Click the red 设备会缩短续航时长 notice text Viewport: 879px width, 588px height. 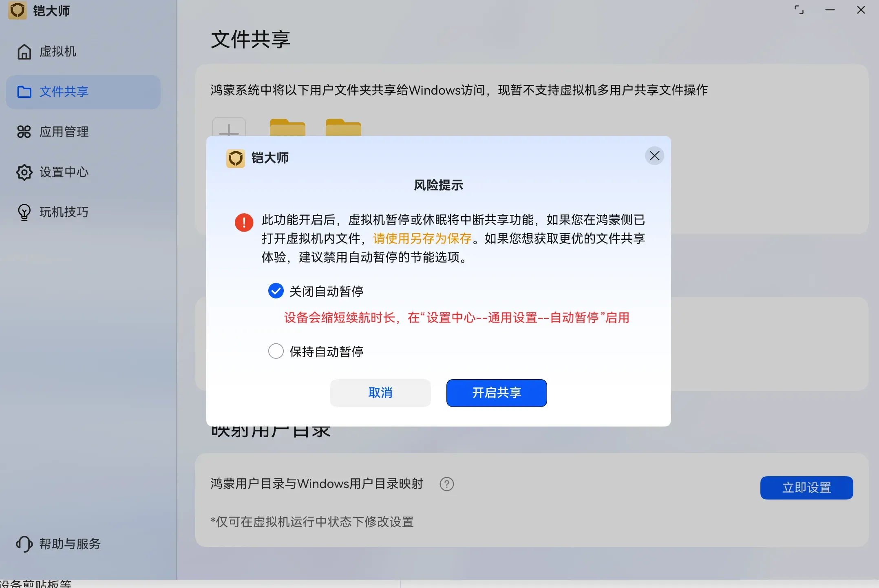tap(457, 318)
